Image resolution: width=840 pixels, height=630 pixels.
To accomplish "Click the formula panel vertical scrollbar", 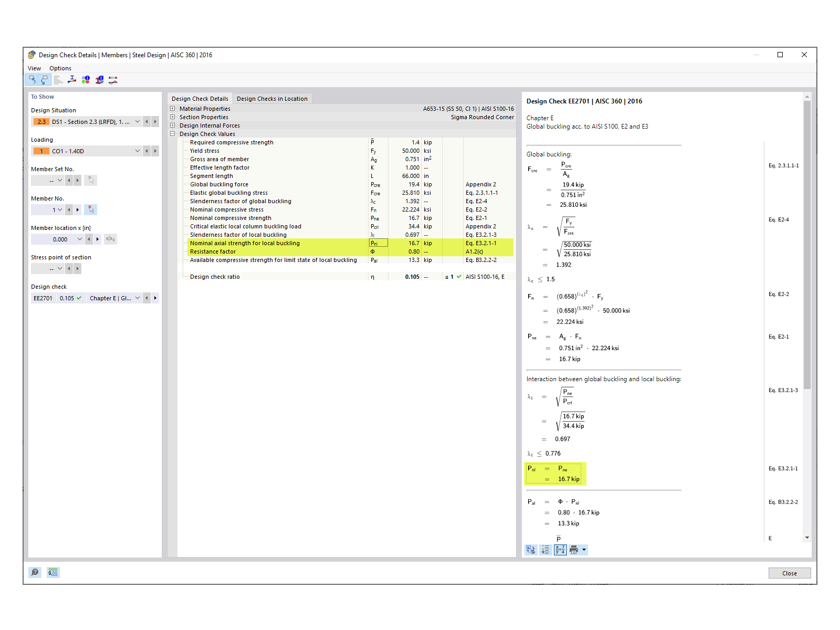I will pyautogui.click(x=807, y=245).
